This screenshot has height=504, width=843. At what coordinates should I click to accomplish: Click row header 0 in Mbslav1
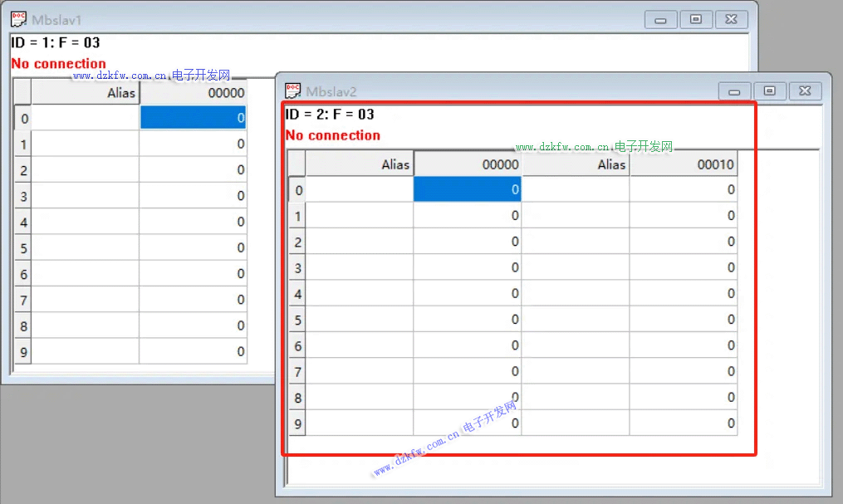point(23,118)
